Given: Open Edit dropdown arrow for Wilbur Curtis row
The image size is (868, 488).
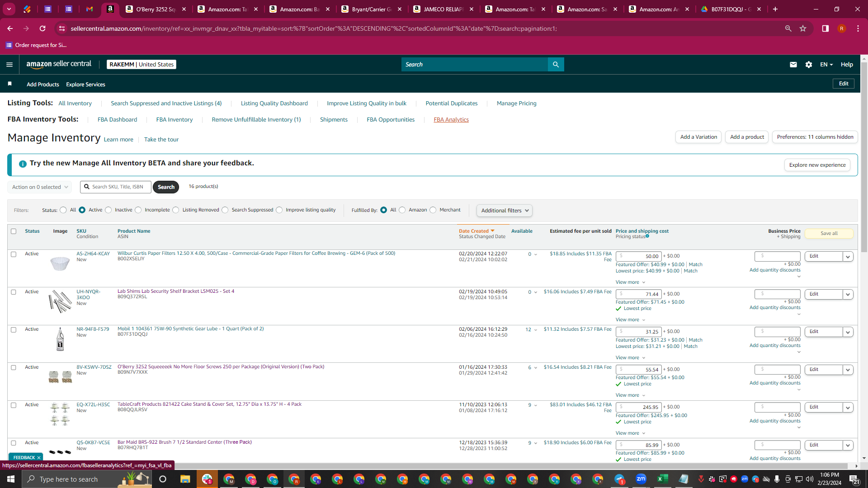Looking at the screenshot, I should [x=848, y=257].
